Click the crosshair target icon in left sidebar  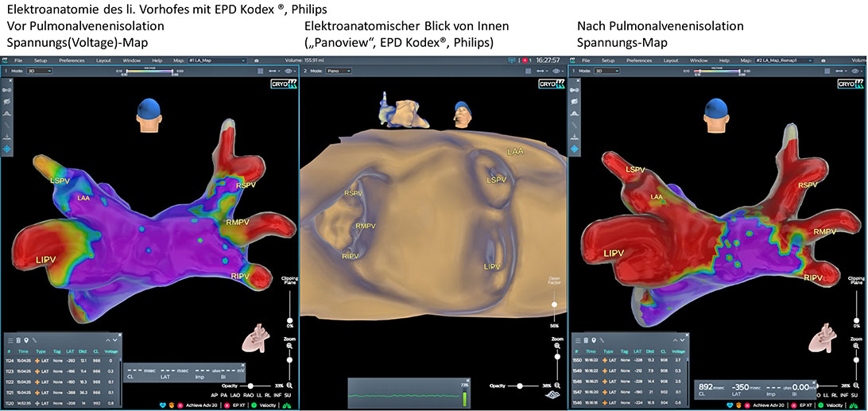(x=8, y=149)
